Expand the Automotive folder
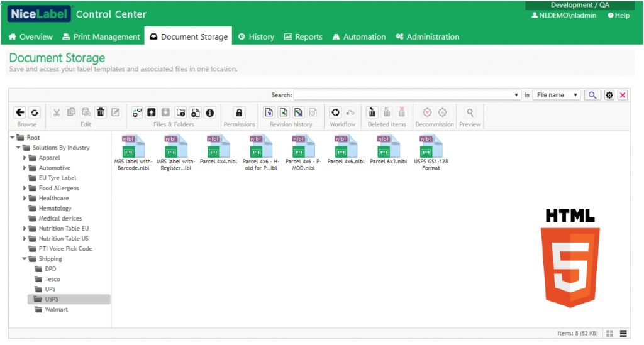 pyautogui.click(x=25, y=168)
